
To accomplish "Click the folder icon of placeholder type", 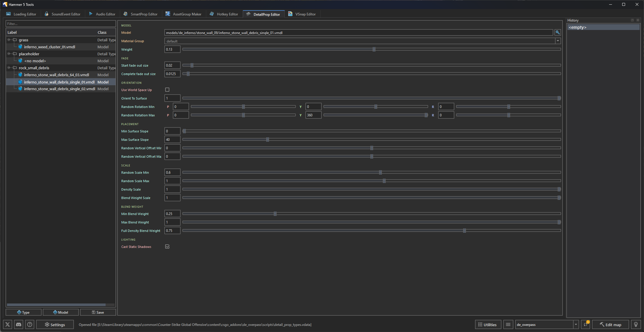I will tap(15, 54).
